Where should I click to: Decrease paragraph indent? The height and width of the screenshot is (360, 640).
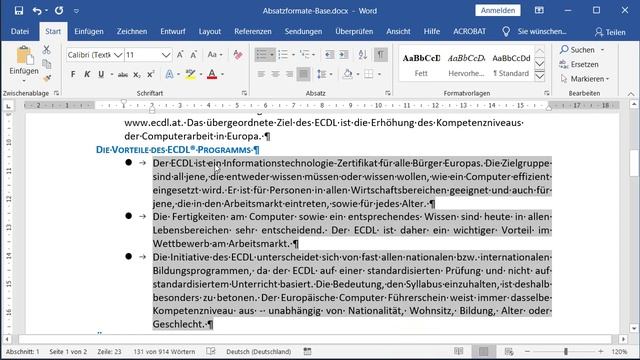click(329, 54)
